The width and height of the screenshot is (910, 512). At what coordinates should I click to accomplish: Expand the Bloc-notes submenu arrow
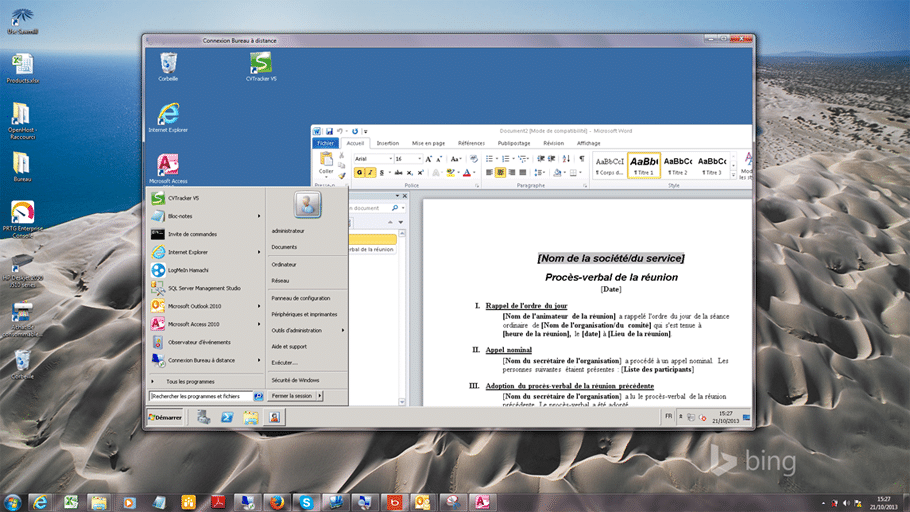pyautogui.click(x=259, y=216)
